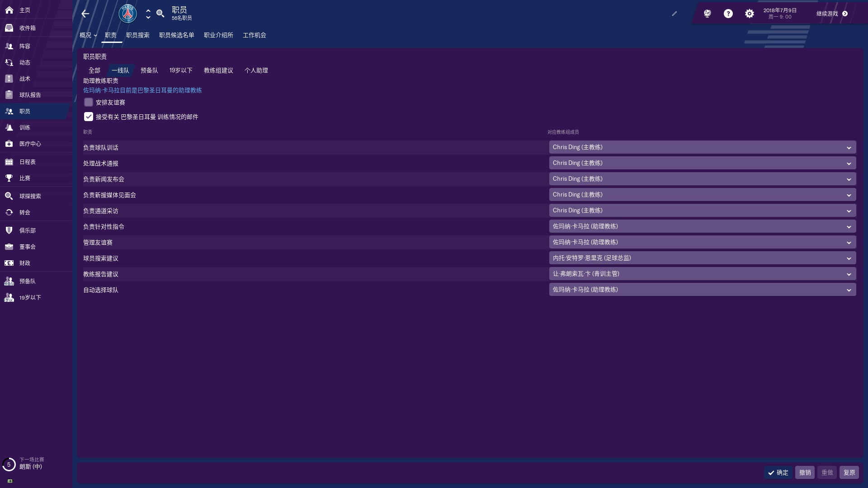
Task: Click the back arrow icon
Action: (85, 14)
